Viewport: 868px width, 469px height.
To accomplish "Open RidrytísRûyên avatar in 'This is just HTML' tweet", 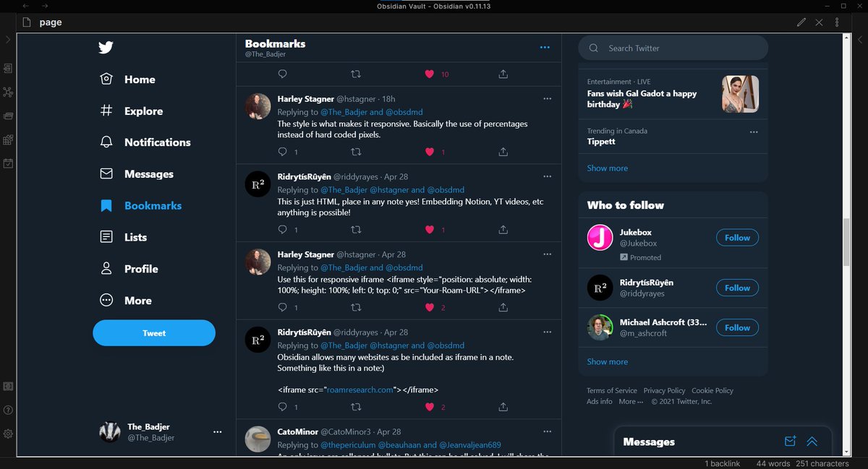I will click(x=258, y=184).
